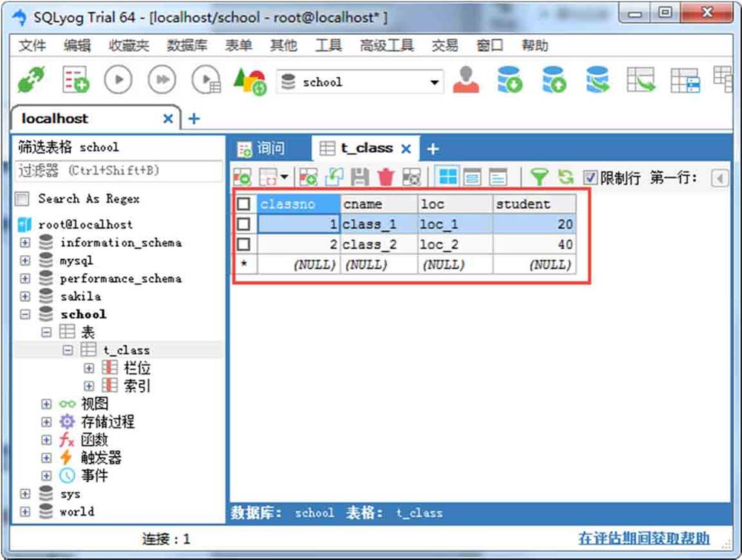Open the user manager icon
The height and width of the screenshot is (560, 742).
click(x=466, y=79)
